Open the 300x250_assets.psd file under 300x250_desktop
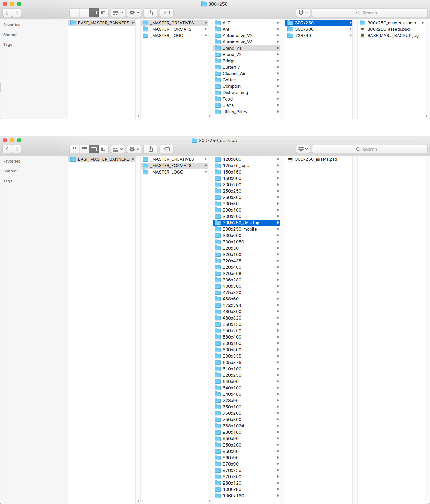Image resolution: width=430 pixels, height=504 pixels. pyautogui.click(x=316, y=159)
